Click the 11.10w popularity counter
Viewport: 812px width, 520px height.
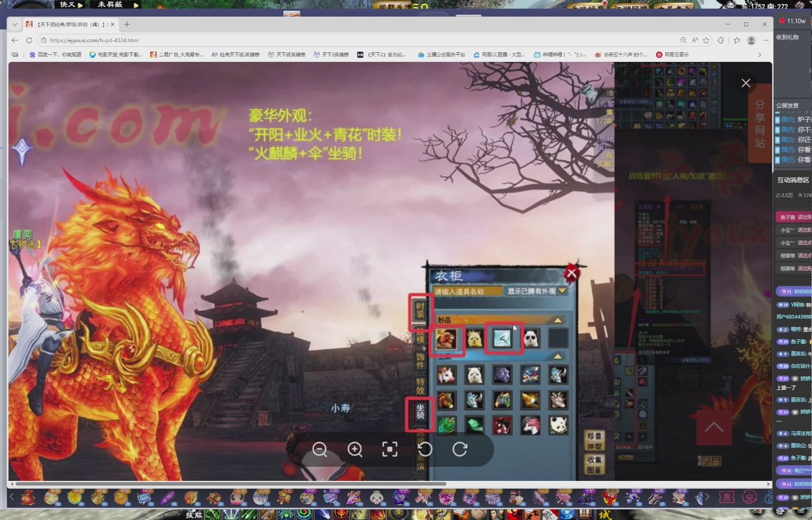tap(793, 21)
